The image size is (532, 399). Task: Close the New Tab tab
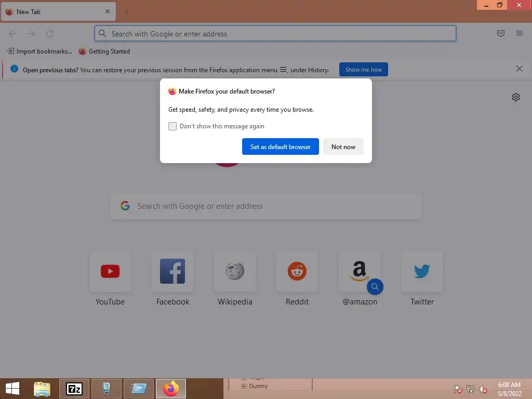pyautogui.click(x=108, y=11)
